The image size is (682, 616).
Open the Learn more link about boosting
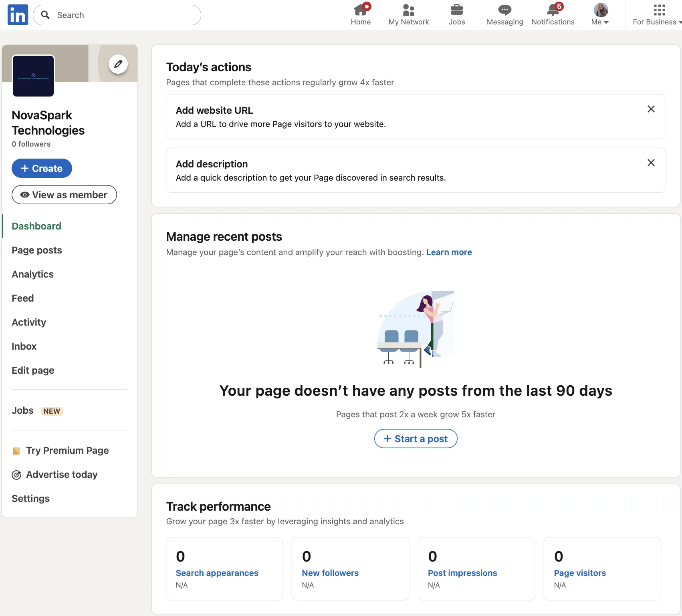click(449, 252)
